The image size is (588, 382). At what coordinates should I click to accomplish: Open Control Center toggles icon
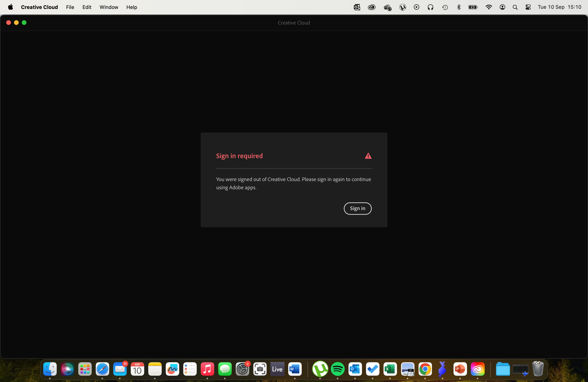528,7
